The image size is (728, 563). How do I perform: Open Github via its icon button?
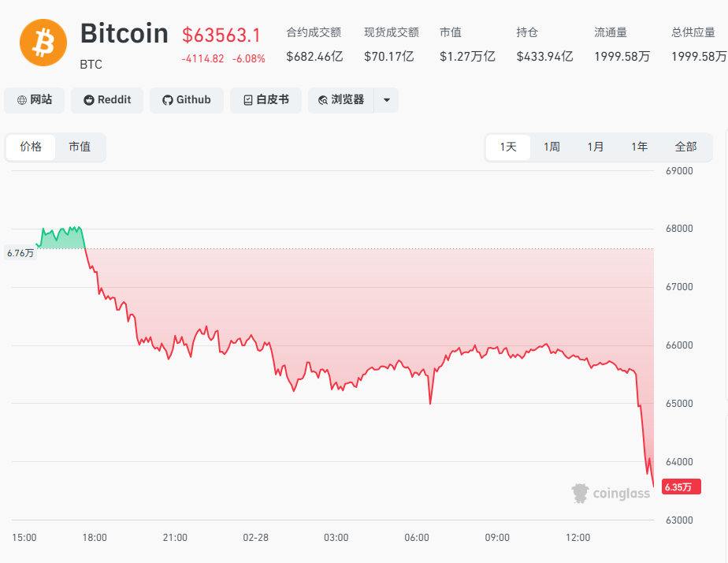[x=167, y=100]
